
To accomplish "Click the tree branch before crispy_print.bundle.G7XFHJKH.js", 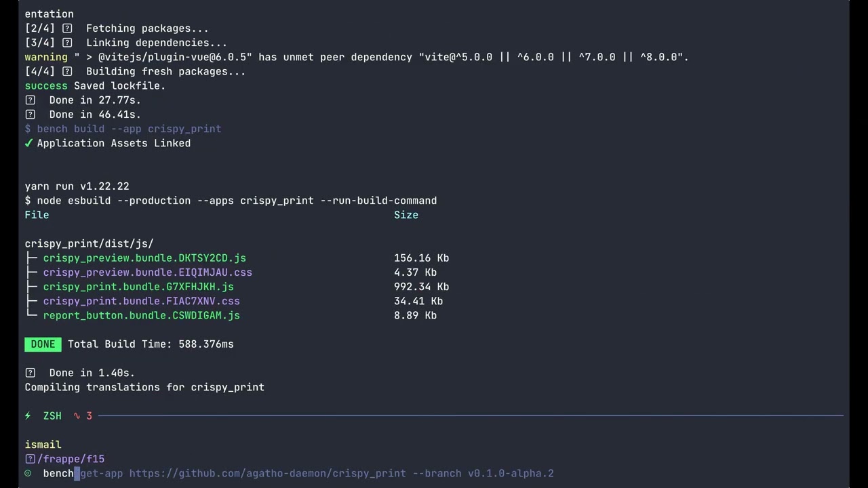I will (31, 287).
